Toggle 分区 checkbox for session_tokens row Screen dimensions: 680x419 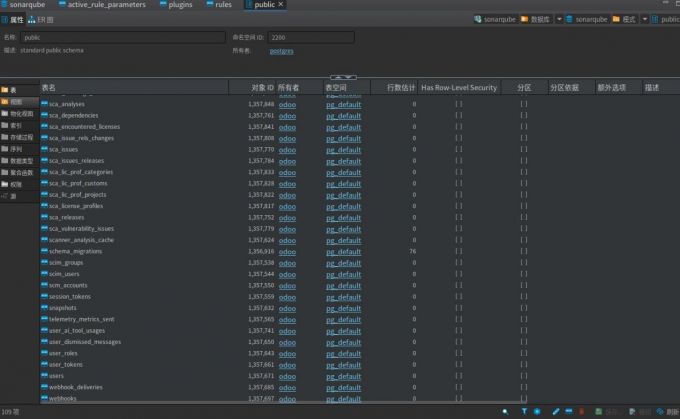[x=524, y=297]
